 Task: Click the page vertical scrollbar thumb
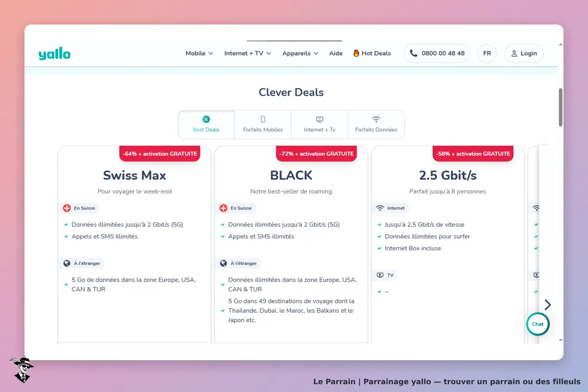(x=561, y=108)
